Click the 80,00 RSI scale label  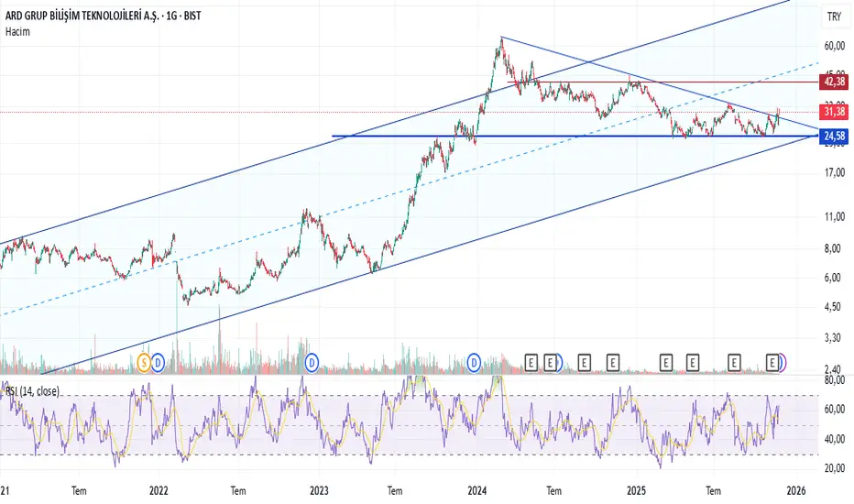[x=835, y=379]
